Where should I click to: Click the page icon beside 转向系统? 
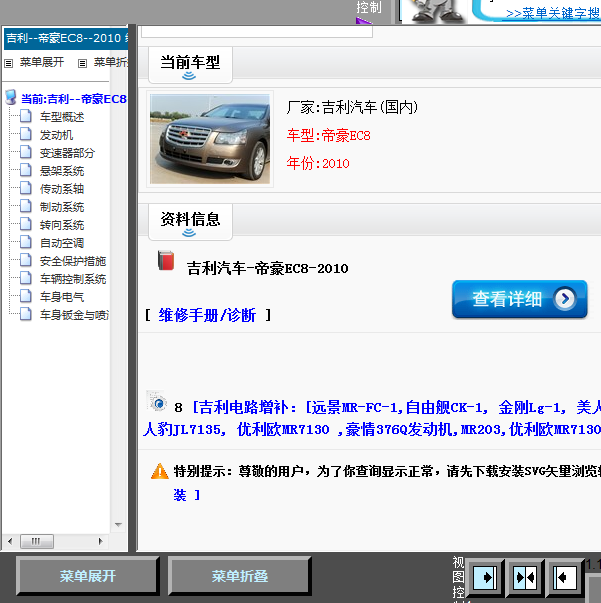pos(26,224)
